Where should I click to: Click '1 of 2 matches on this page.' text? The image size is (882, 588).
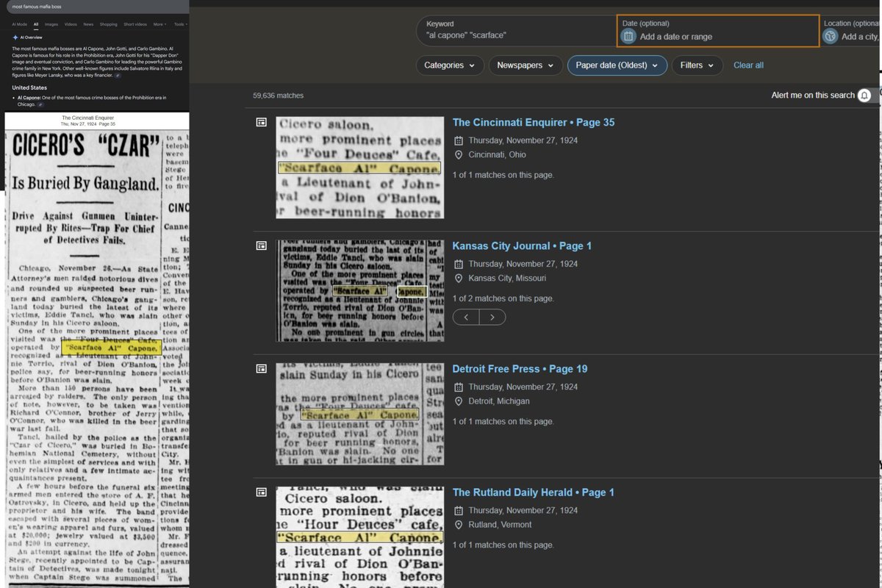pos(503,298)
